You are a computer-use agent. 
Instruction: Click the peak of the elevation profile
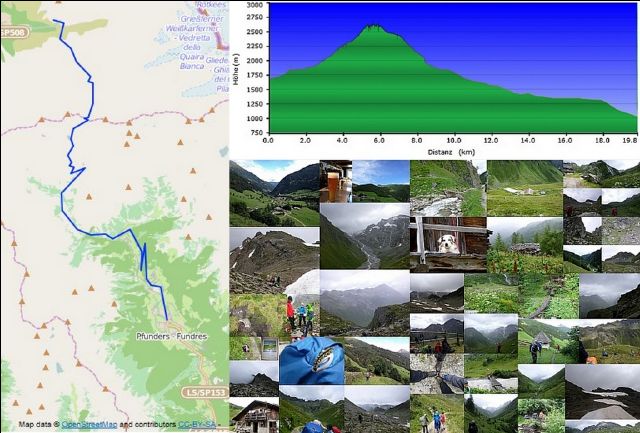coord(375,27)
